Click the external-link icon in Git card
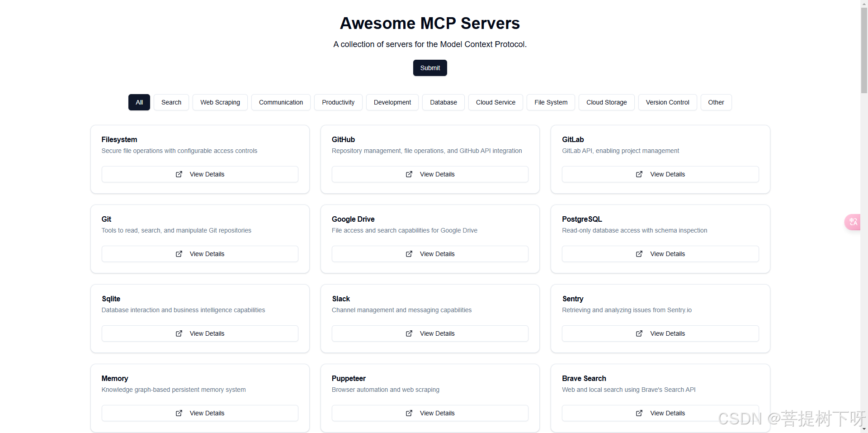 coord(179,254)
